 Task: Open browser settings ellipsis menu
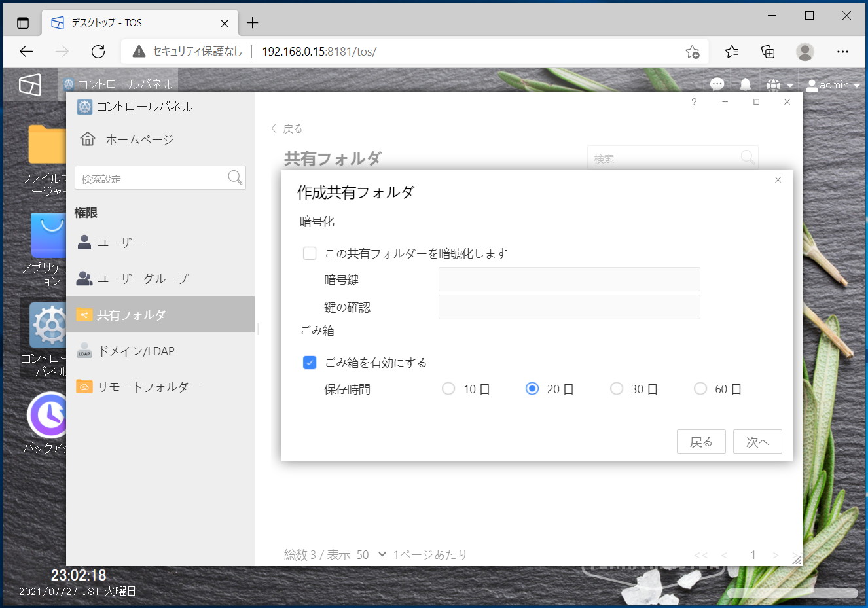(x=842, y=52)
